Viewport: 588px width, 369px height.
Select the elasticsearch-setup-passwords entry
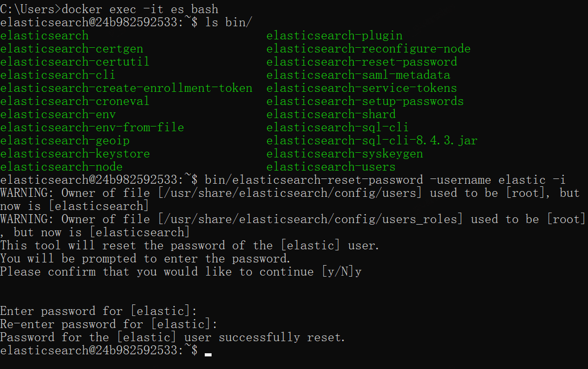tap(365, 101)
